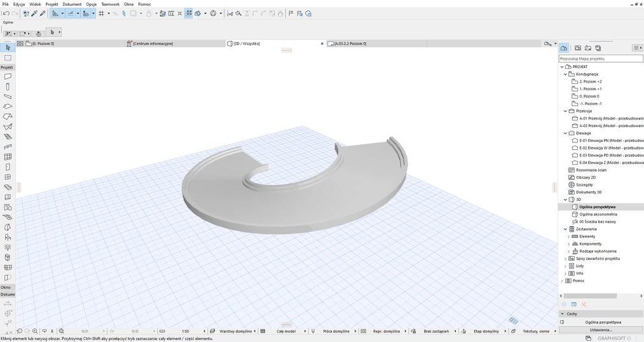Select the Lamp tool
This screenshot has width=644, height=342.
(8, 247)
